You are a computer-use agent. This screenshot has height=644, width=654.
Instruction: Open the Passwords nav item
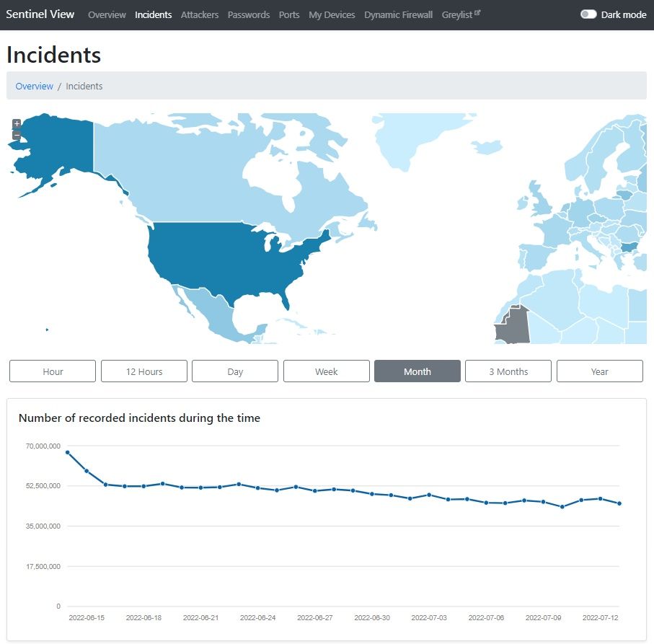pos(248,14)
